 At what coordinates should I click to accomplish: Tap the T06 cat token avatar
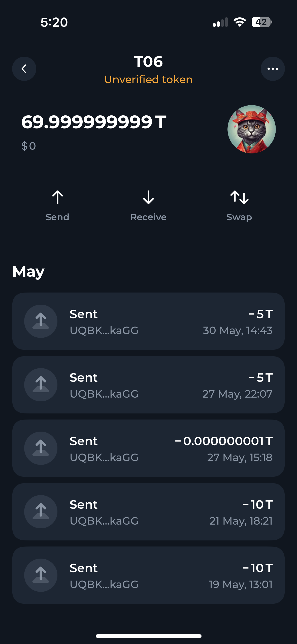pyautogui.click(x=251, y=129)
